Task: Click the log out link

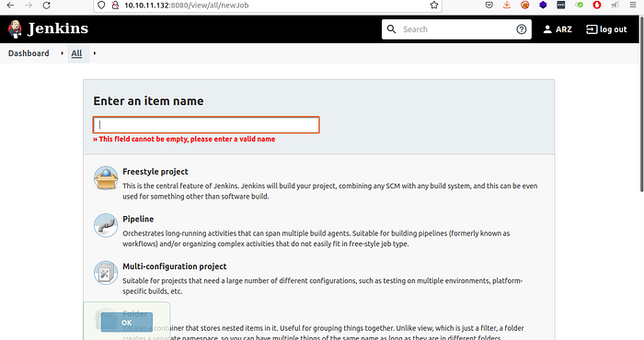Action: click(606, 29)
